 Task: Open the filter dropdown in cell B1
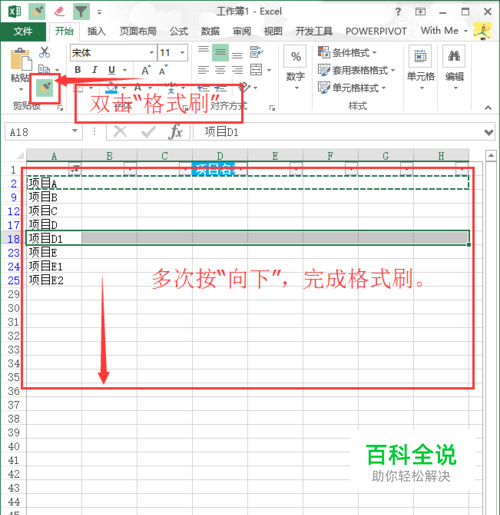coord(130,169)
